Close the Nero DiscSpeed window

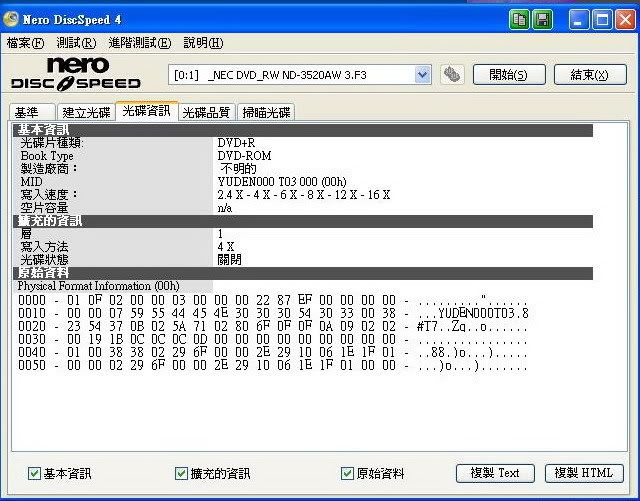[625, 19]
